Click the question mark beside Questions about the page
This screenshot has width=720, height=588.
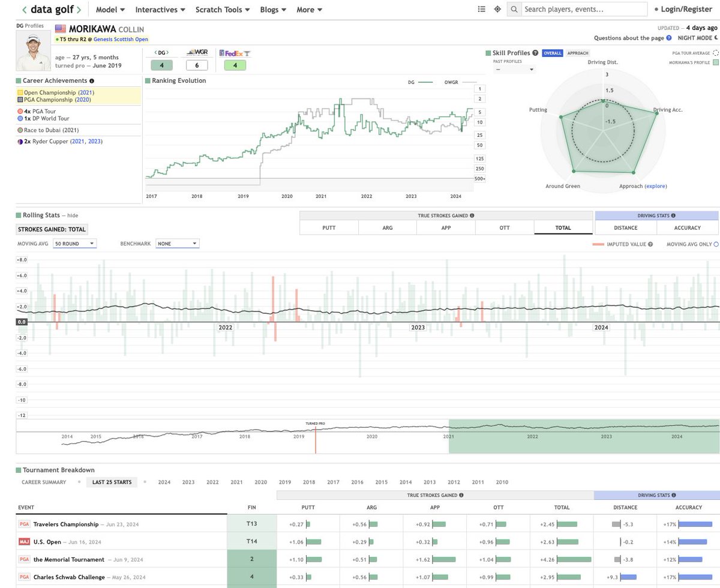click(669, 38)
